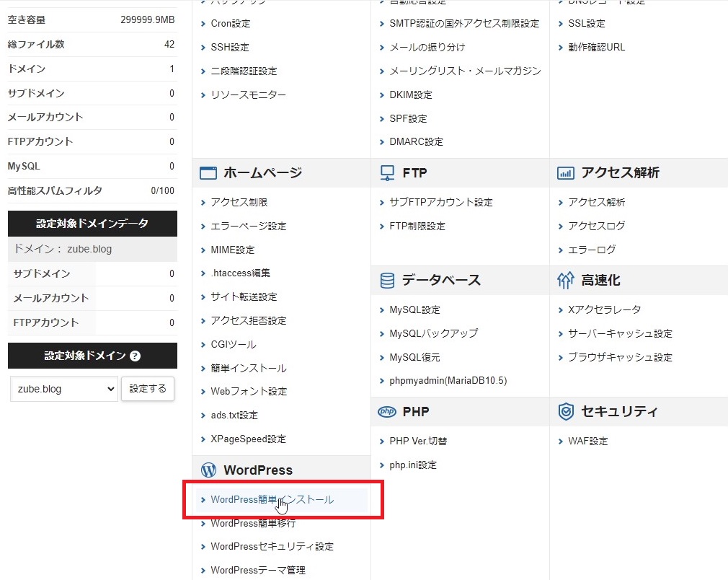Open MySQL復元
Viewport: 728px width, 580px height.
(414, 357)
